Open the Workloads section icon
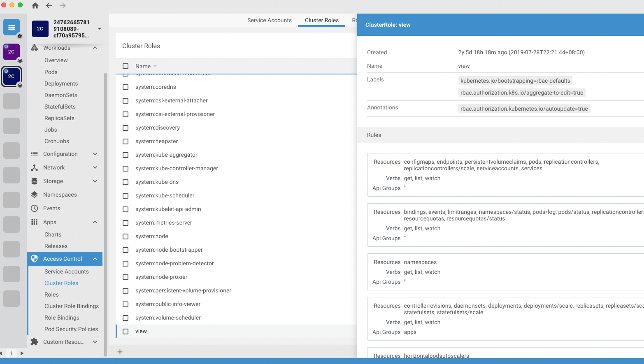This screenshot has width=644, height=364. [35, 48]
